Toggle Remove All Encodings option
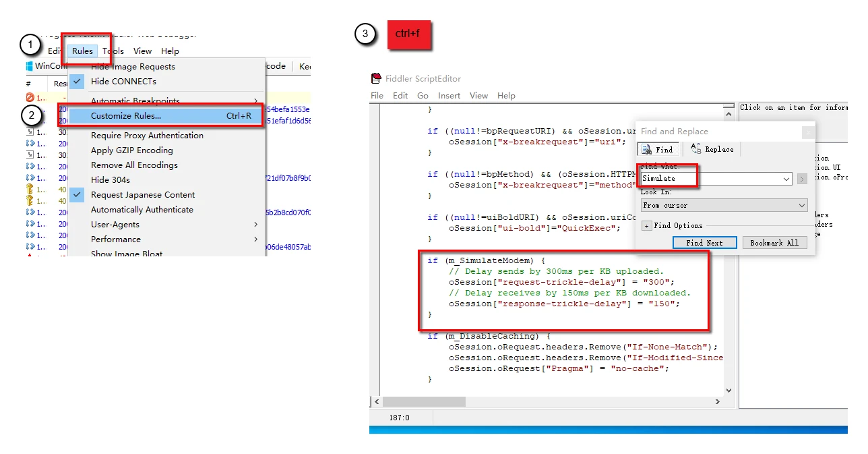The height and width of the screenshot is (454, 868). click(x=134, y=165)
